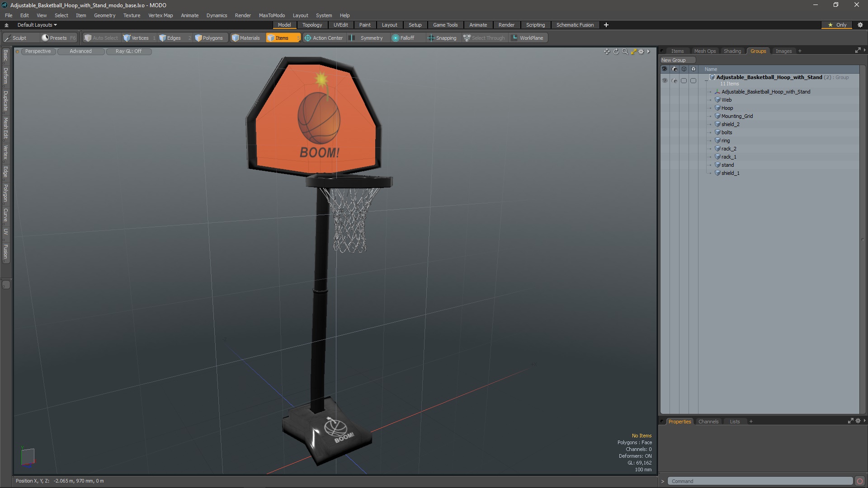868x488 pixels.
Task: Click the New Group button
Action: [674, 60]
